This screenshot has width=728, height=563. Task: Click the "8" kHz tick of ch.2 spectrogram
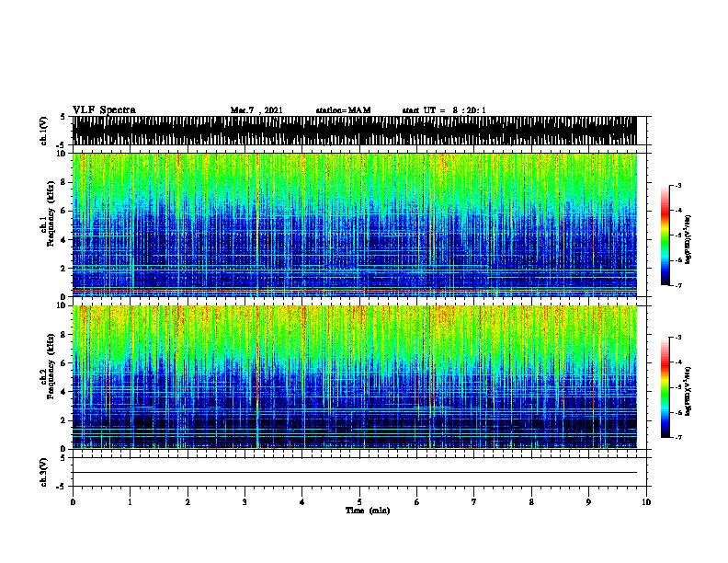point(65,335)
